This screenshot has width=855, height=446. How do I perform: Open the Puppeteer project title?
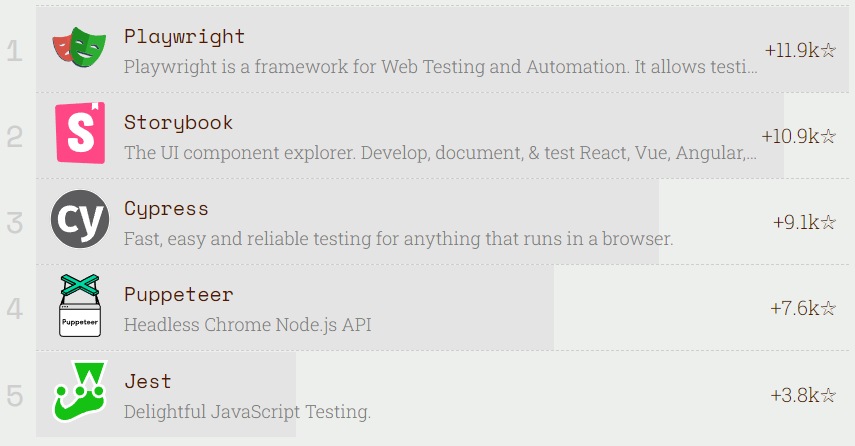pos(178,295)
